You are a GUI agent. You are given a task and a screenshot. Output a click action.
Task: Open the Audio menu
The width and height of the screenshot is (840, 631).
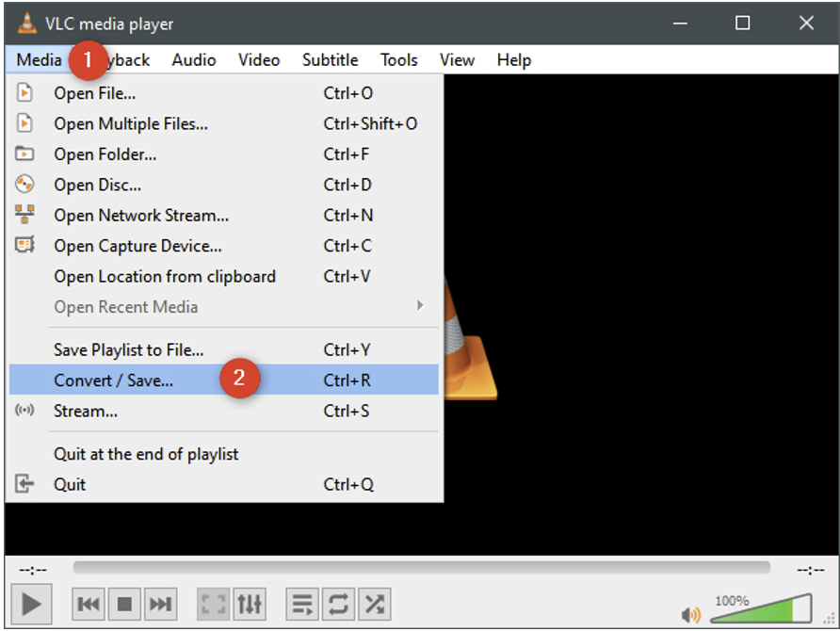pyautogui.click(x=194, y=59)
